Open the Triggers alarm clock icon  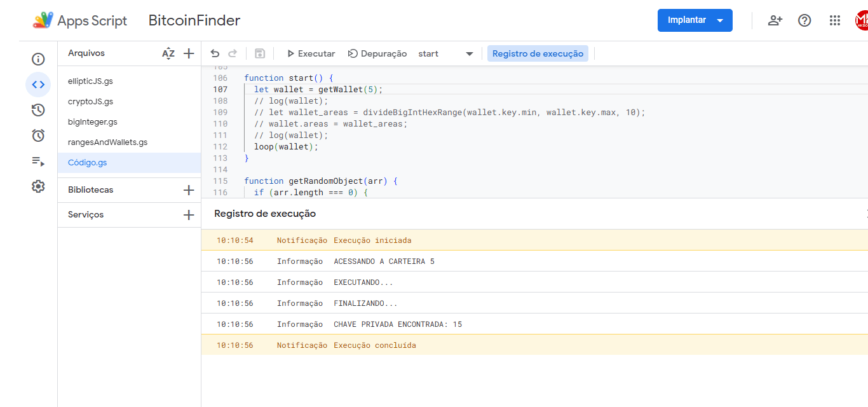(x=38, y=135)
